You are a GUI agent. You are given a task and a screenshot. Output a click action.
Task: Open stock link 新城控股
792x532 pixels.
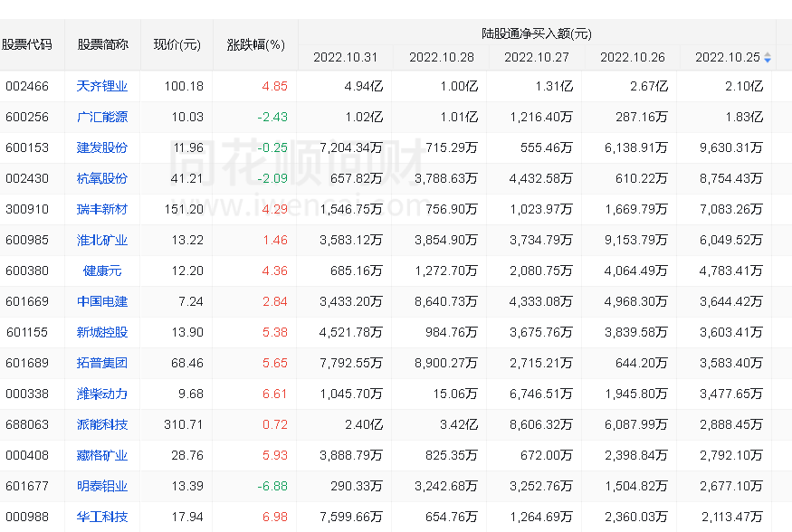[x=102, y=333]
